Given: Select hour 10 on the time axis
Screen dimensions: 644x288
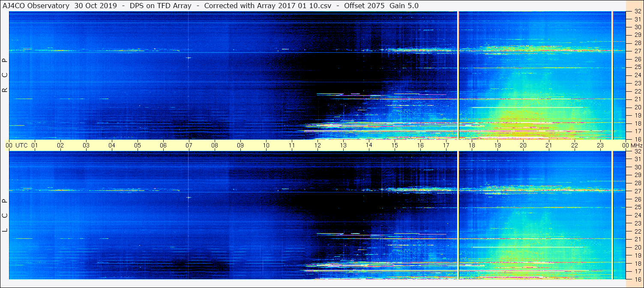Looking at the screenshot, I should pos(266,145).
